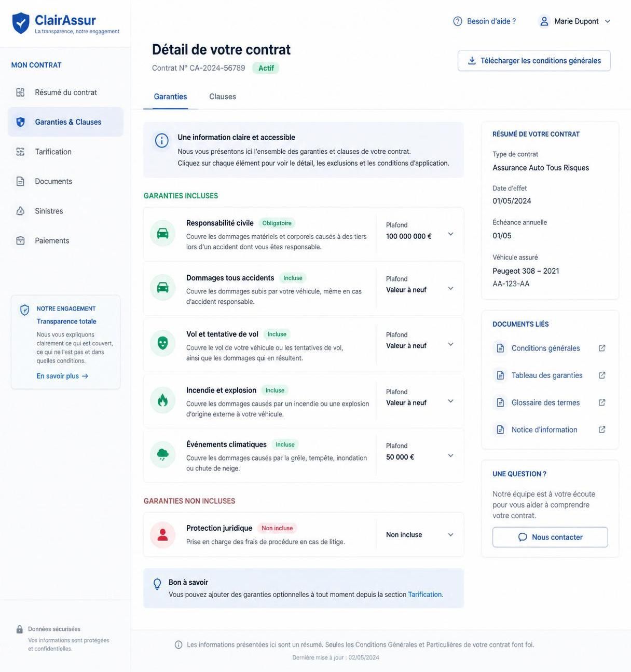Screen dimensions: 631x672
Task: Click the Non incluse red badge
Action: (277, 528)
